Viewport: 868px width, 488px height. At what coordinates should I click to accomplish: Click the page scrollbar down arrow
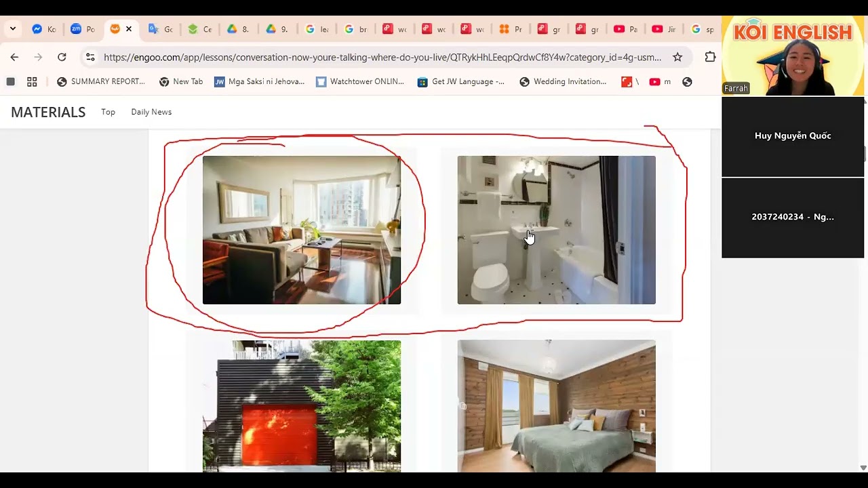[x=863, y=468]
